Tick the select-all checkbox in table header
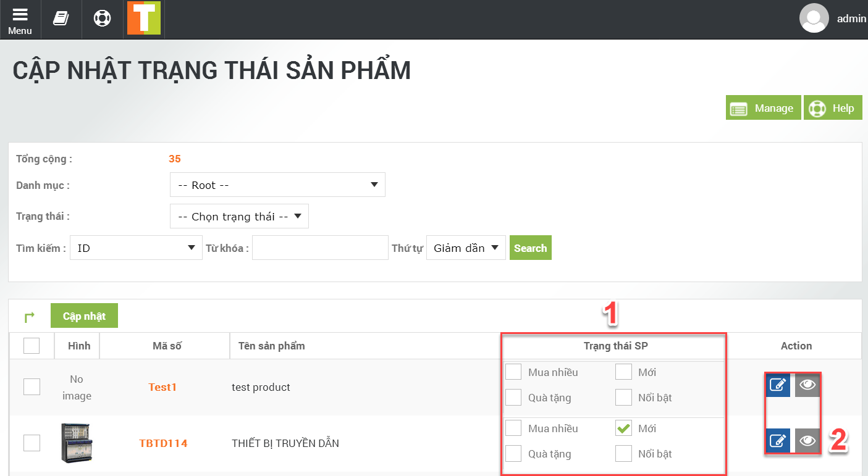The height and width of the screenshot is (476, 868). [32, 346]
